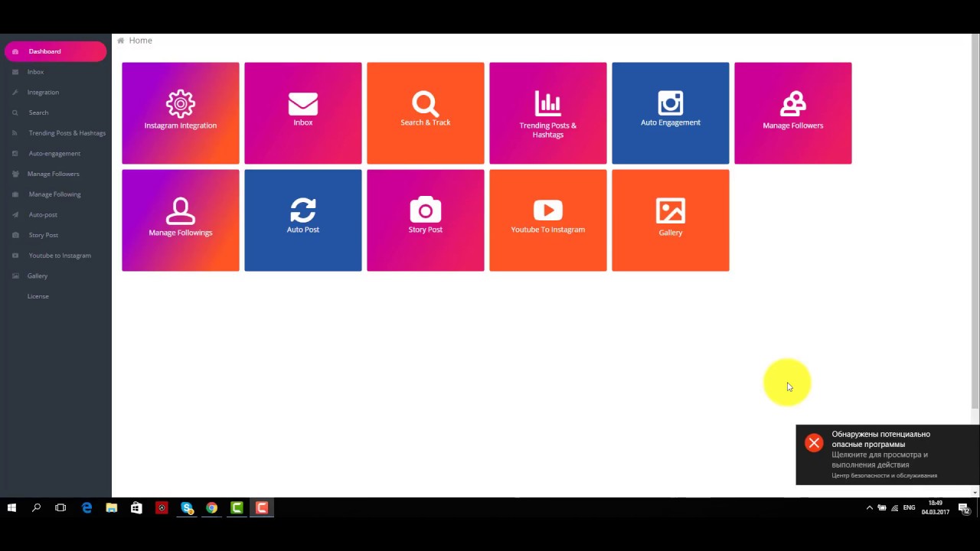Image resolution: width=980 pixels, height=551 pixels.
Task: Open the Instagram Integration gear tile
Action: (x=181, y=113)
